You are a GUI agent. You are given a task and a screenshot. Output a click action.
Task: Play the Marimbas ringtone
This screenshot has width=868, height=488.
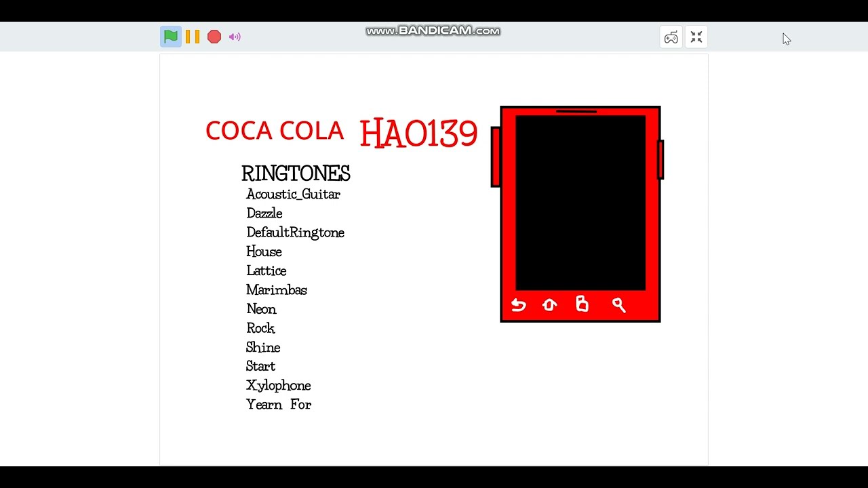[277, 290]
